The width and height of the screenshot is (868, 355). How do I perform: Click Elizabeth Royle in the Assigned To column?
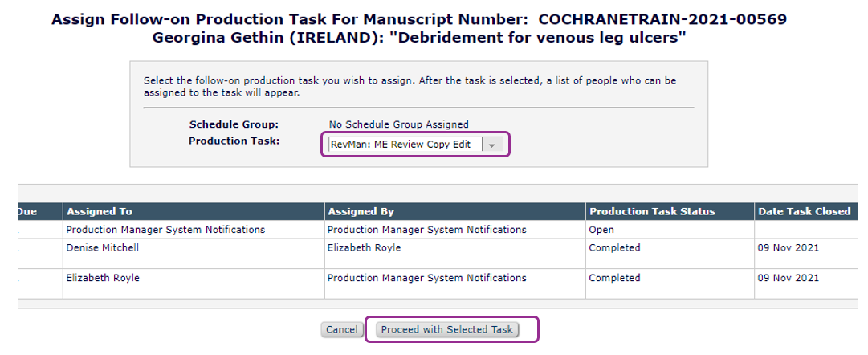click(x=103, y=278)
